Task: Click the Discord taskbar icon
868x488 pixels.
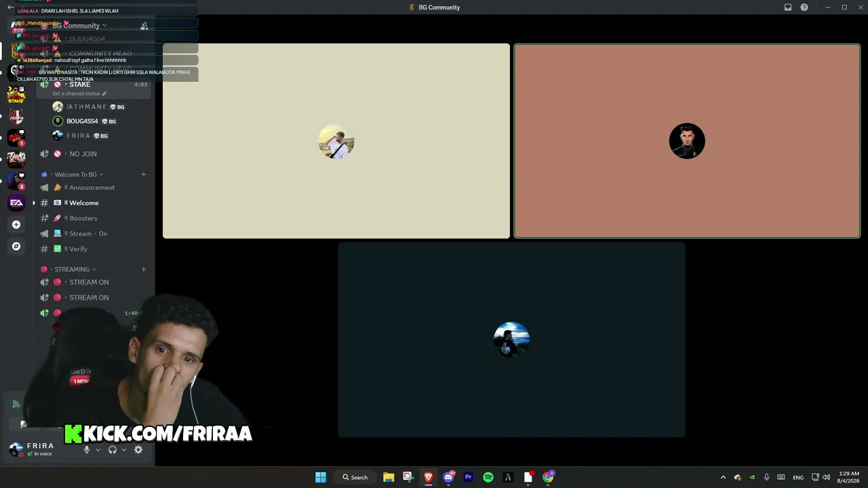Action: click(x=448, y=477)
